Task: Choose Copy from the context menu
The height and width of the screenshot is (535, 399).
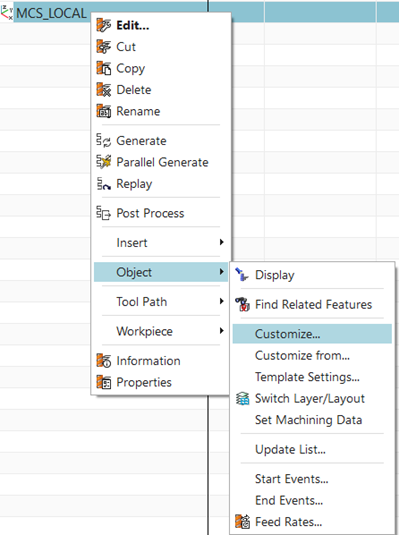Action: tap(161, 68)
